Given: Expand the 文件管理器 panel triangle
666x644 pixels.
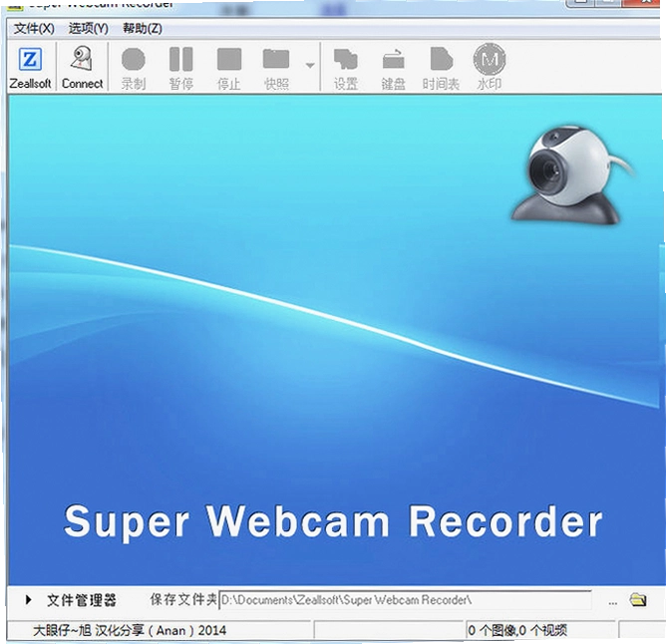Looking at the screenshot, I should click(x=29, y=599).
